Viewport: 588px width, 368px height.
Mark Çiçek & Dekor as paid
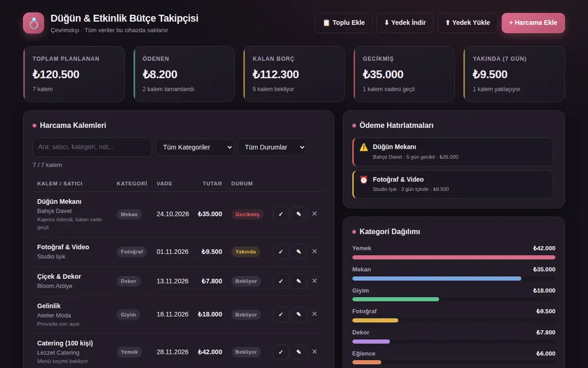click(x=281, y=281)
